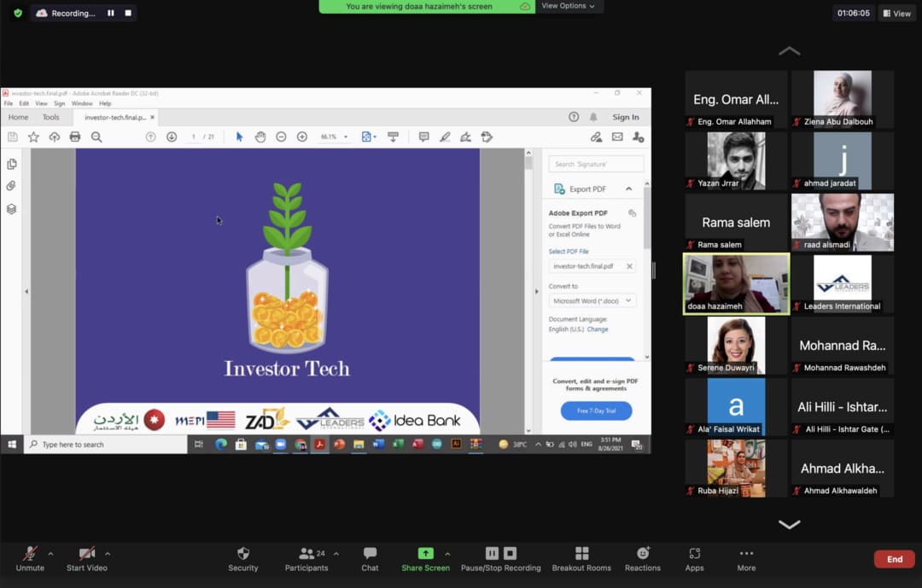
Task: Click Select PDF File link
Action: (569, 251)
